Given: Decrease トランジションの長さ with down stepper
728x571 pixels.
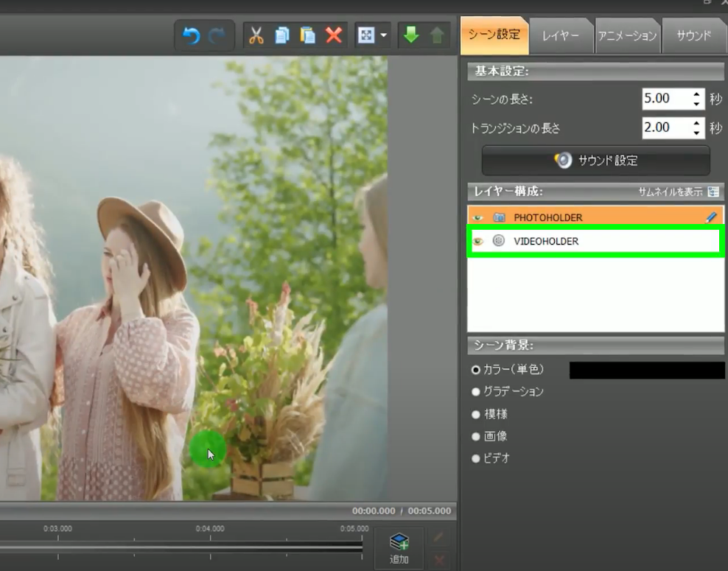Looking at the screenshot, I should (x=697, y=133).
